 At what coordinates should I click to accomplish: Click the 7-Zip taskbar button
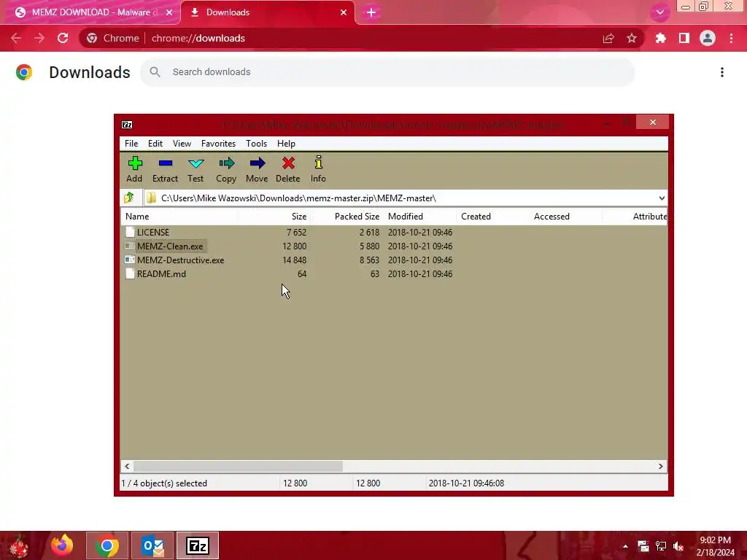(x=198, y=545)
